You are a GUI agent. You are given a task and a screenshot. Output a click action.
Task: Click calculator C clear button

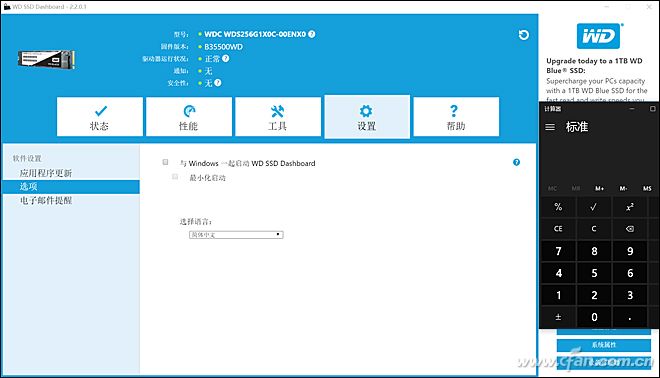(x=594, y=229)
